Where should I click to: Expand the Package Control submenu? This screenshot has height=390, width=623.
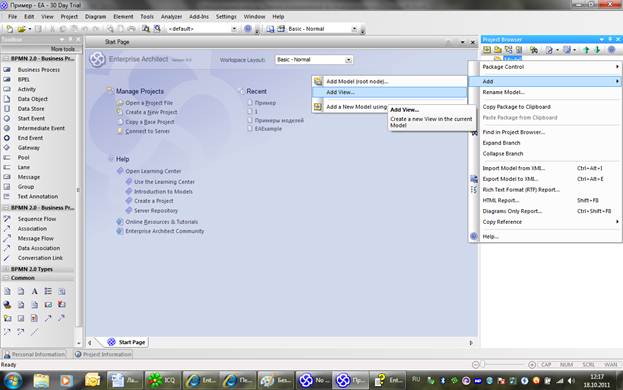click(545, 67)
